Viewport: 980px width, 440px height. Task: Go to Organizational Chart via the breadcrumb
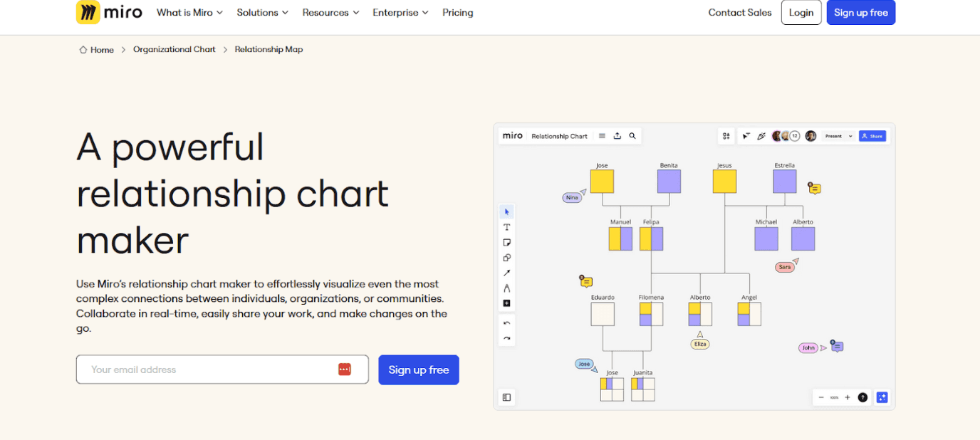(174, 49)
